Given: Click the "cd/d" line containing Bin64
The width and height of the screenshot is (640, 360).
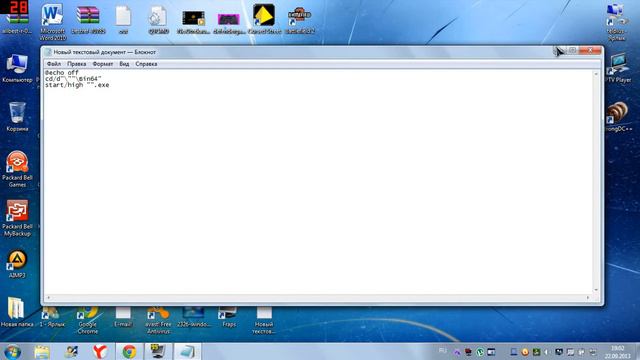Looking at the screenshot, I should [x=73, y=78].
